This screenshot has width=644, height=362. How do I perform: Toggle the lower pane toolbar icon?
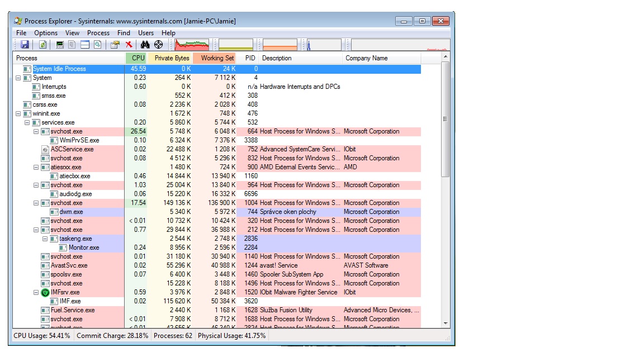click(x=85, y=44)
